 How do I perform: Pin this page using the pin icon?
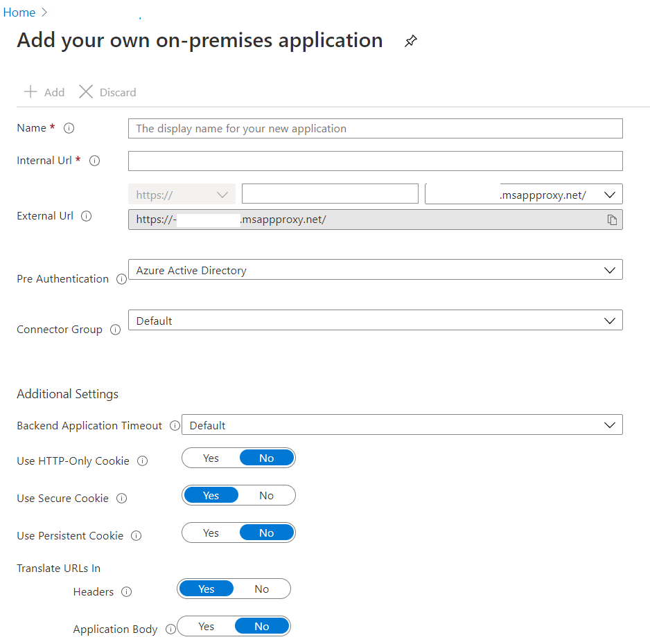click(410, 41)
